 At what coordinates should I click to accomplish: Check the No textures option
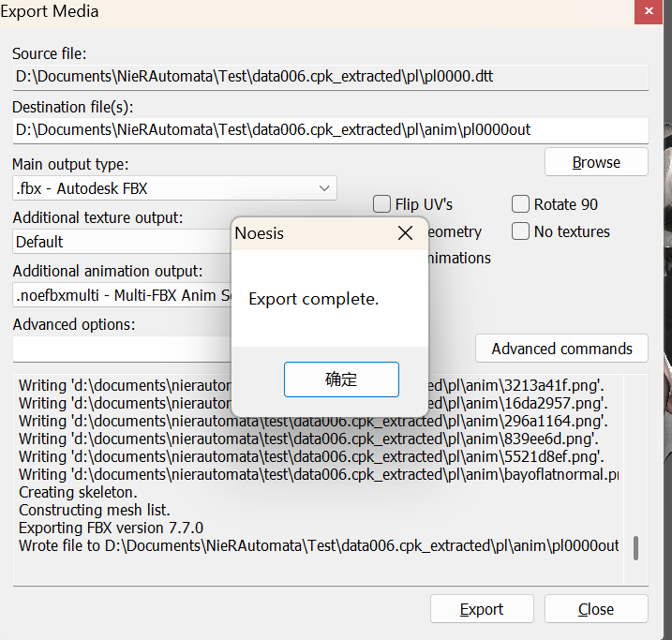(521, 231)
